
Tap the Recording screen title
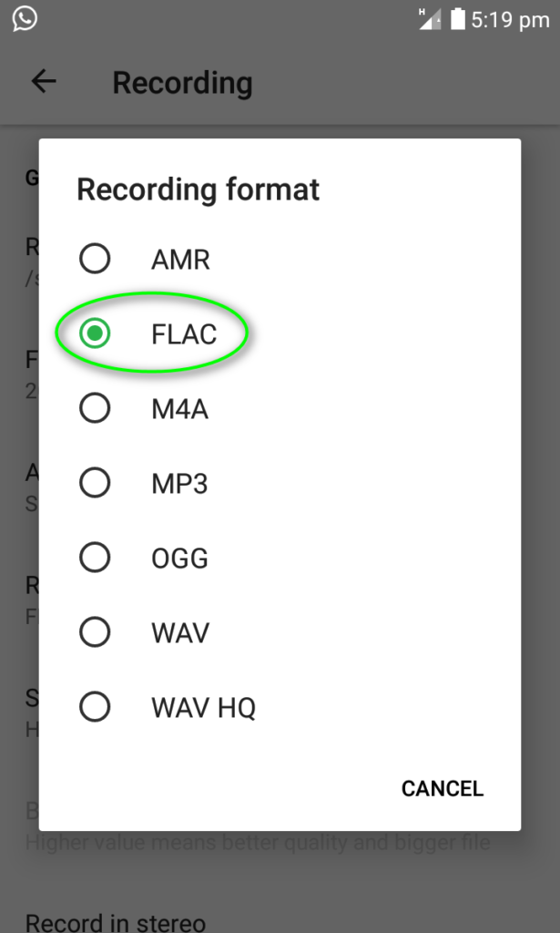182,83
